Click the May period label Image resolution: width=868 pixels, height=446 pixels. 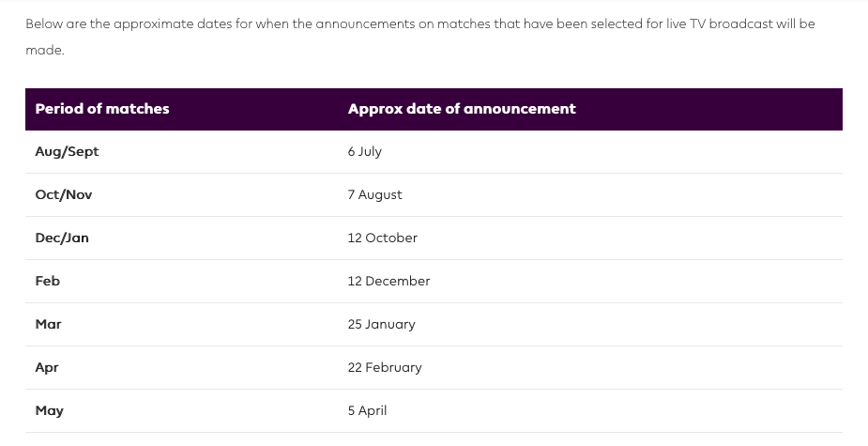pyautogui.click(x=50, y=410)
